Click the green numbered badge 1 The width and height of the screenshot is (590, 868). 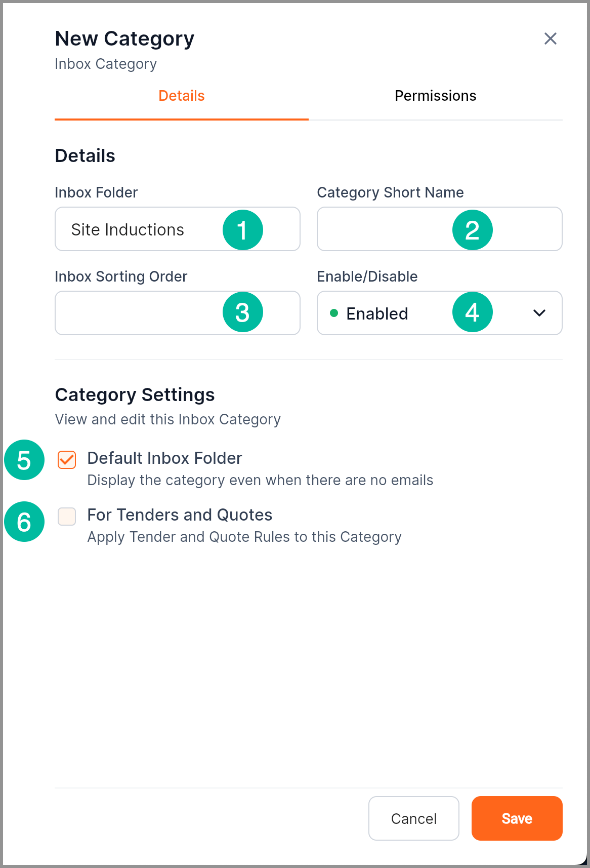click(243, 230)
